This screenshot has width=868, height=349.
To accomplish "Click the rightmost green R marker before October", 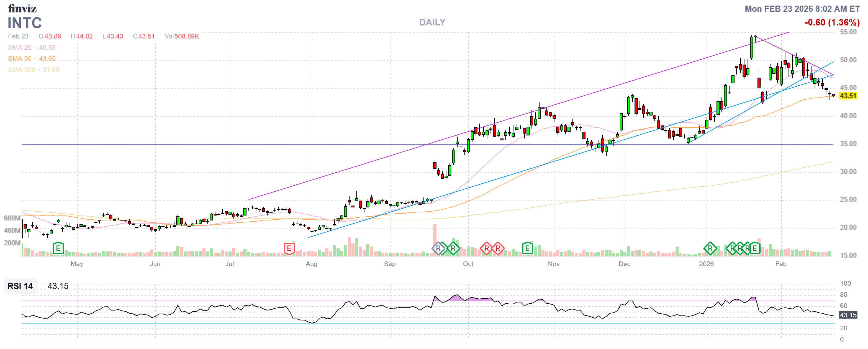I will coord(453,249).
